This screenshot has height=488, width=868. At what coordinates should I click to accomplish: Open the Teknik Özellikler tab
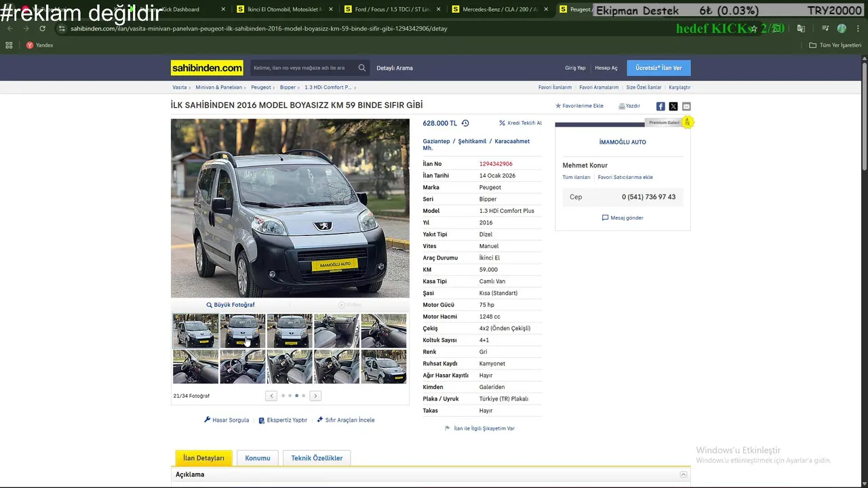[x=317, y=458]
